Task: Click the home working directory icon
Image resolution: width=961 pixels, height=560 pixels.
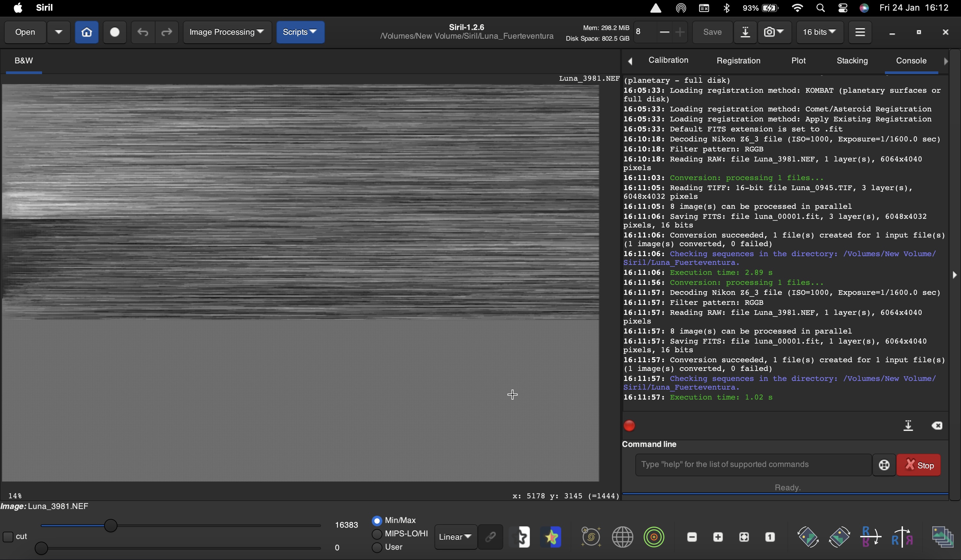Action: coord(86,32)
